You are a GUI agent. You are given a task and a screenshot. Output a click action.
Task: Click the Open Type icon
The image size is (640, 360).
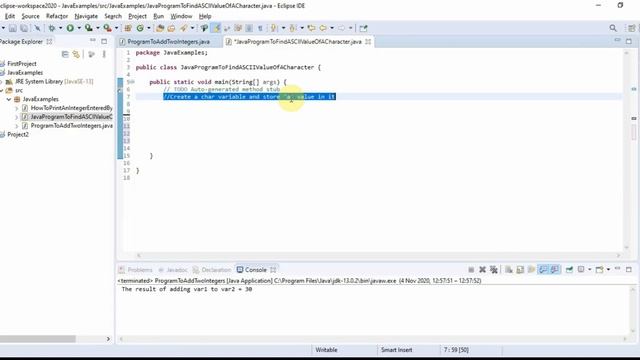[160, 28]
